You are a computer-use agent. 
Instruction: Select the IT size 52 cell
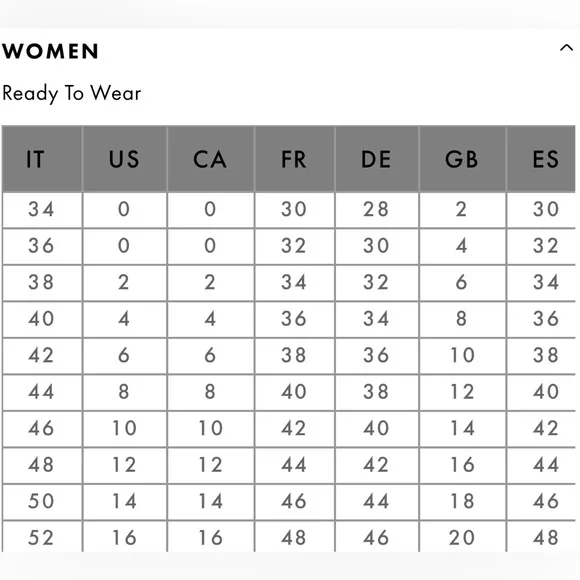tap(42, 537)
